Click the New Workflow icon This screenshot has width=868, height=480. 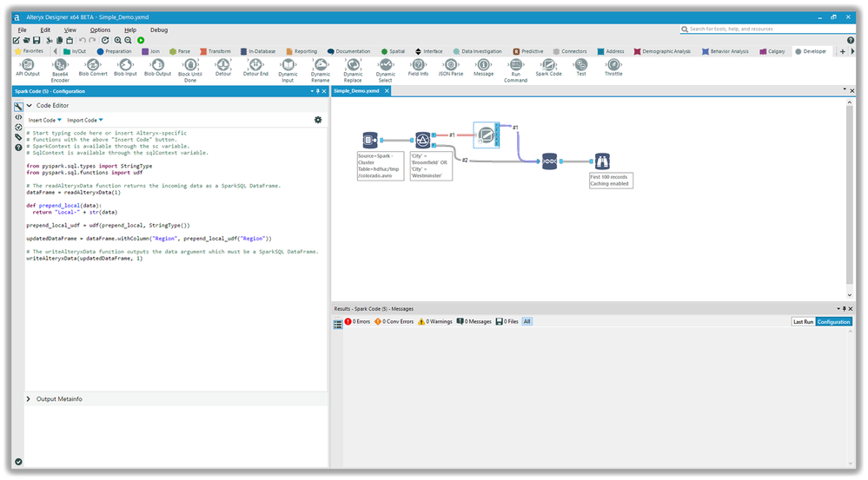[16, 41]
